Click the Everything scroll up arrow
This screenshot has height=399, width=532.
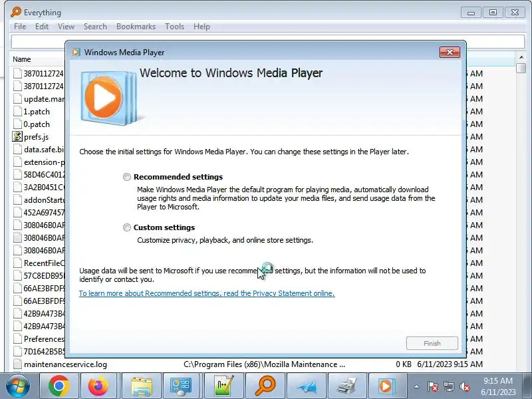point(521,57)
